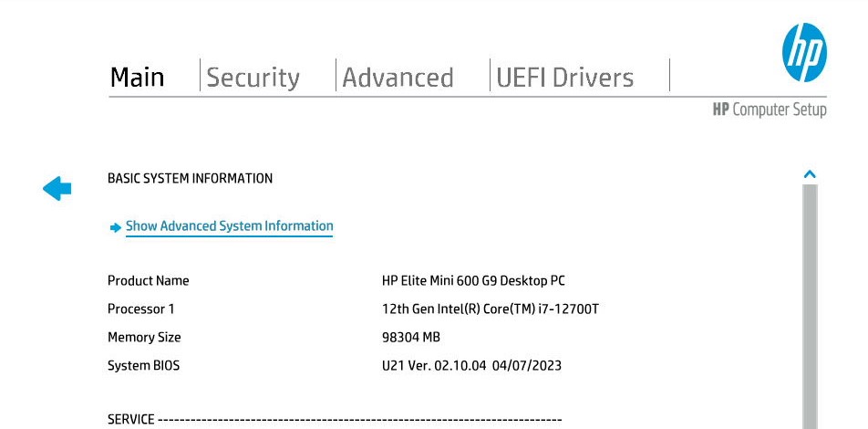868x429 pixels.
Task: Click the Product Name label
Action: pos(149,281)
